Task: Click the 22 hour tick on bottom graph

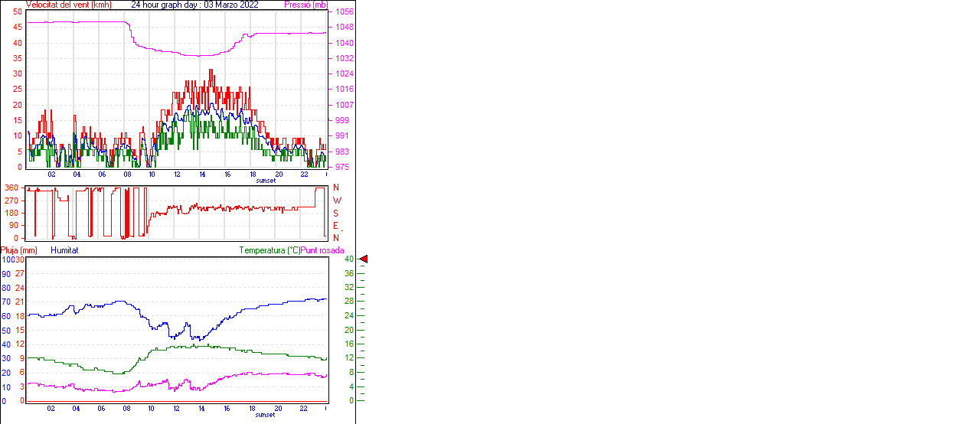Action: (303, 409)
